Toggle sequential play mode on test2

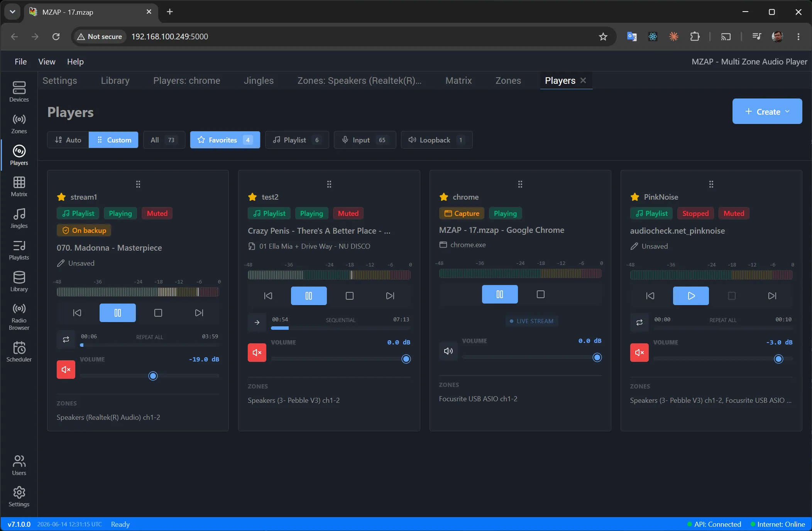pos(257,322)
